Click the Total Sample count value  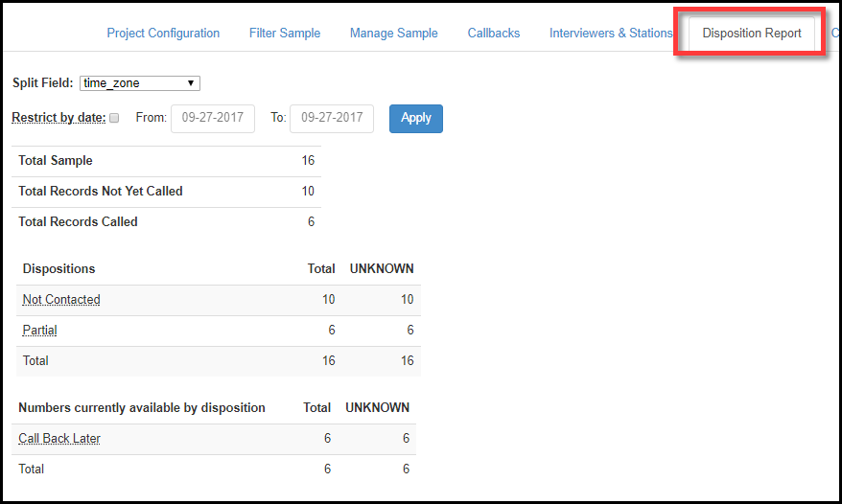tap(308, 161)
